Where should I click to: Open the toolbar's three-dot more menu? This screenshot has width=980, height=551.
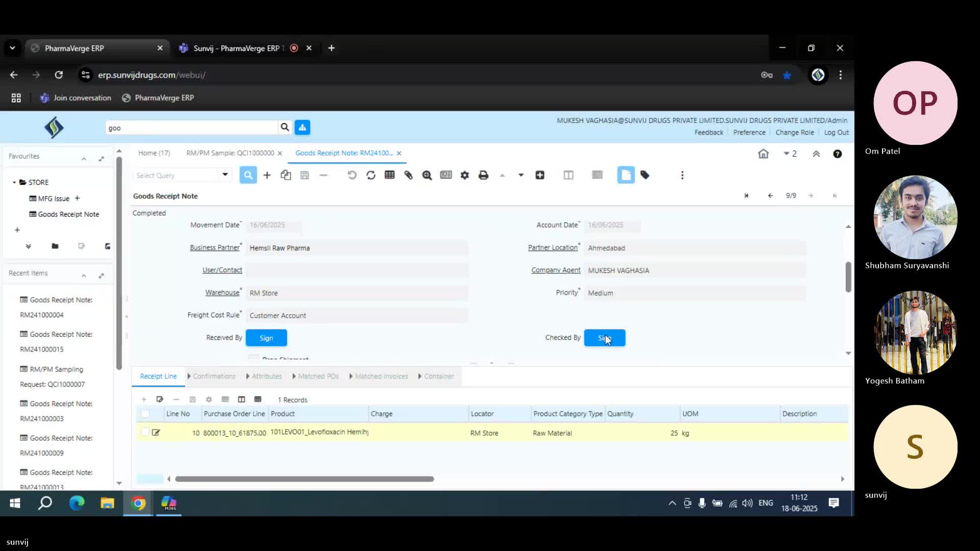682,175
